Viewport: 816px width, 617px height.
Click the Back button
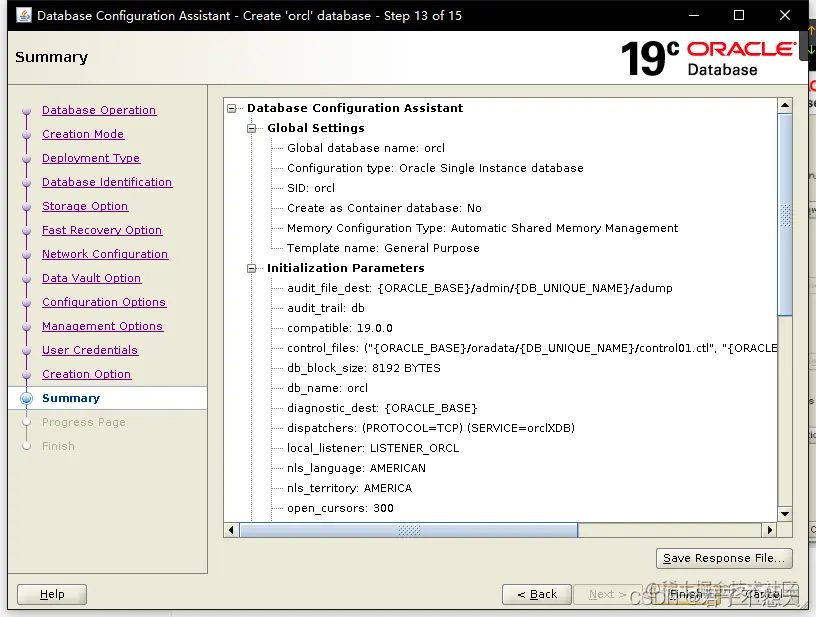[537, 594]
